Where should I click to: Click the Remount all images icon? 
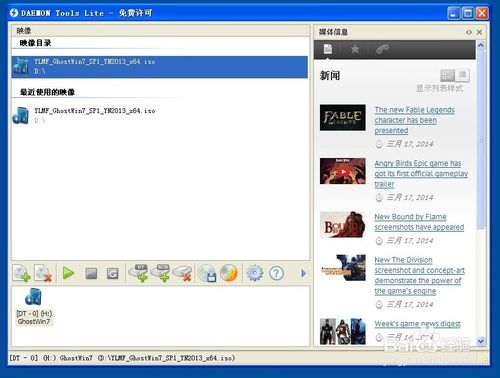[x=113, y=274]
